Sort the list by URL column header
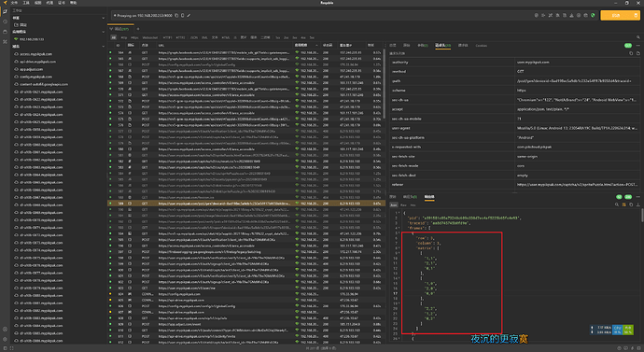Image resolution: width=644 pixels, height=352 pixels. tap(161, 45)
